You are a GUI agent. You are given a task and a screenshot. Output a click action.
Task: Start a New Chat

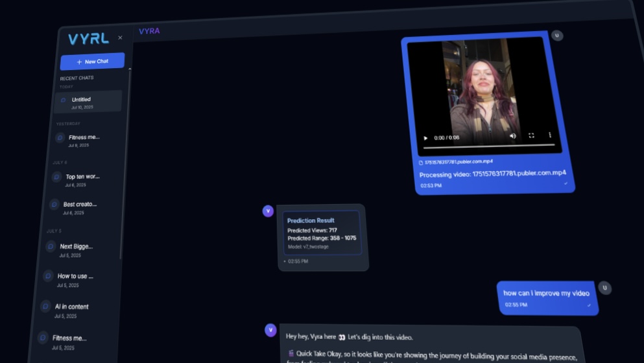click(92, 62)
